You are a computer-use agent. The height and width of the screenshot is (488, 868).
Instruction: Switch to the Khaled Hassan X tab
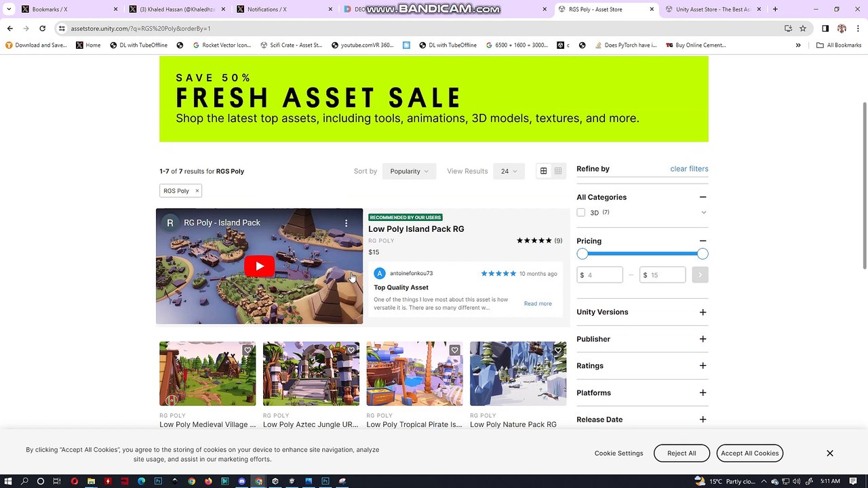pos(178,9)
